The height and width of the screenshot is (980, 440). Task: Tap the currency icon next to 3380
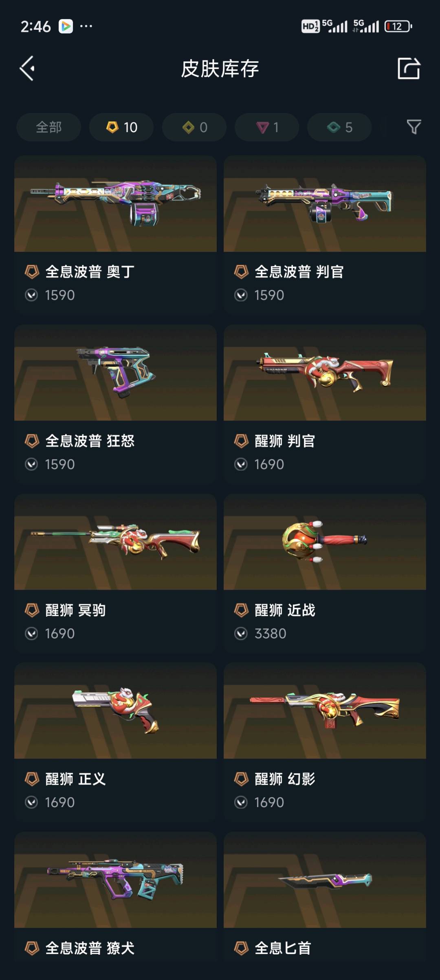241,633
